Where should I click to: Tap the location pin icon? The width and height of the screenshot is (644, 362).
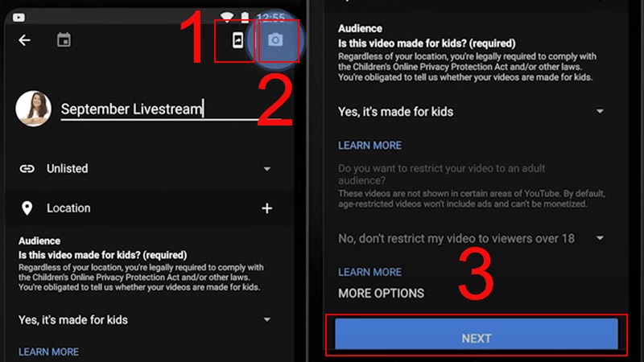point(27,208)
